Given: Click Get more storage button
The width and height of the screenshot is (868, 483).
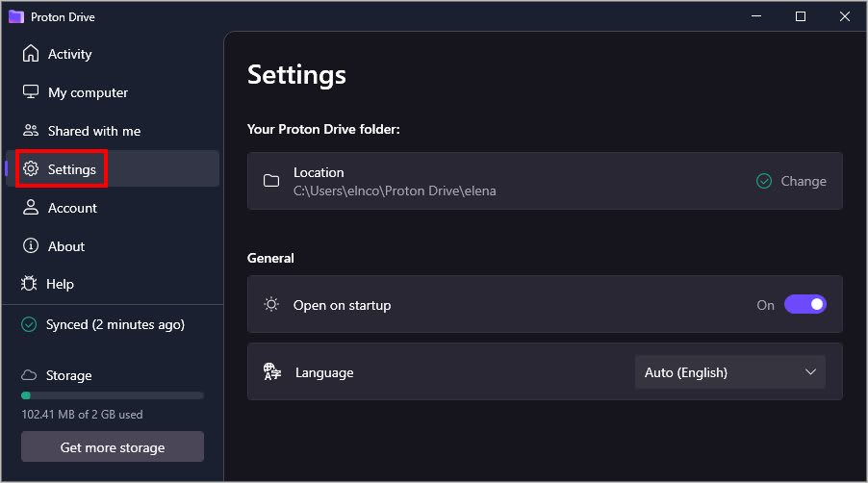Looking at the screenshot, I should click(113, 447).
